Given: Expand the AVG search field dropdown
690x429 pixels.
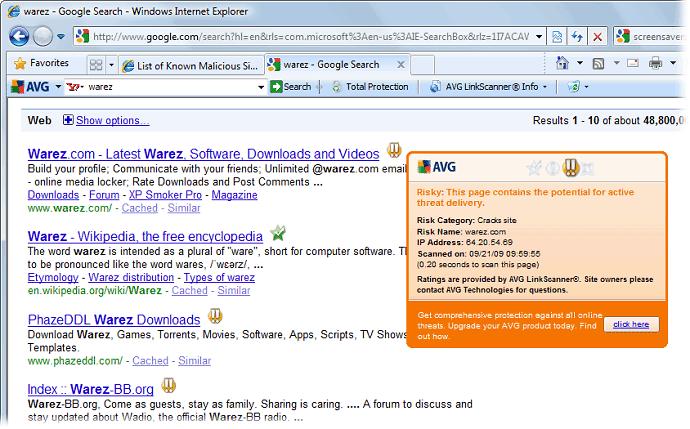Looking at the screenshot, I should click(x=261, y=87).
